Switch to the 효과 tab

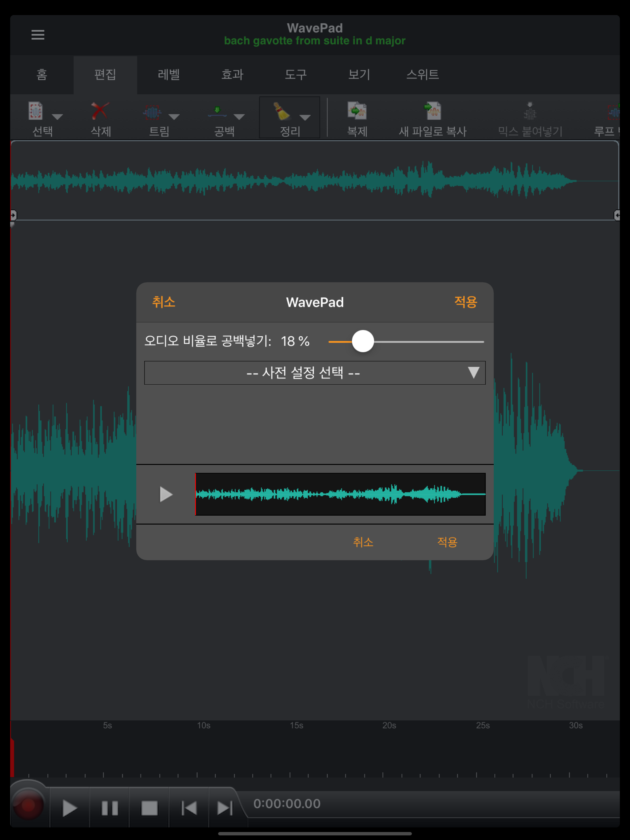tap(232, 74)
